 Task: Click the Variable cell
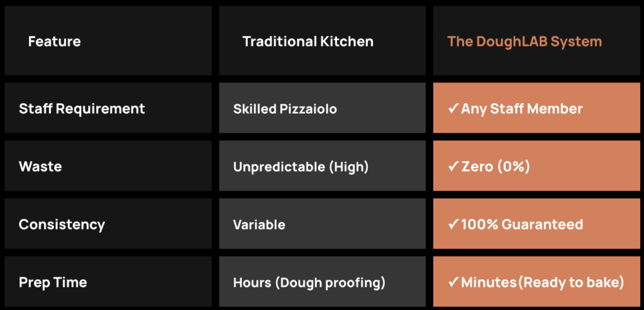click(x=259, y=224)
